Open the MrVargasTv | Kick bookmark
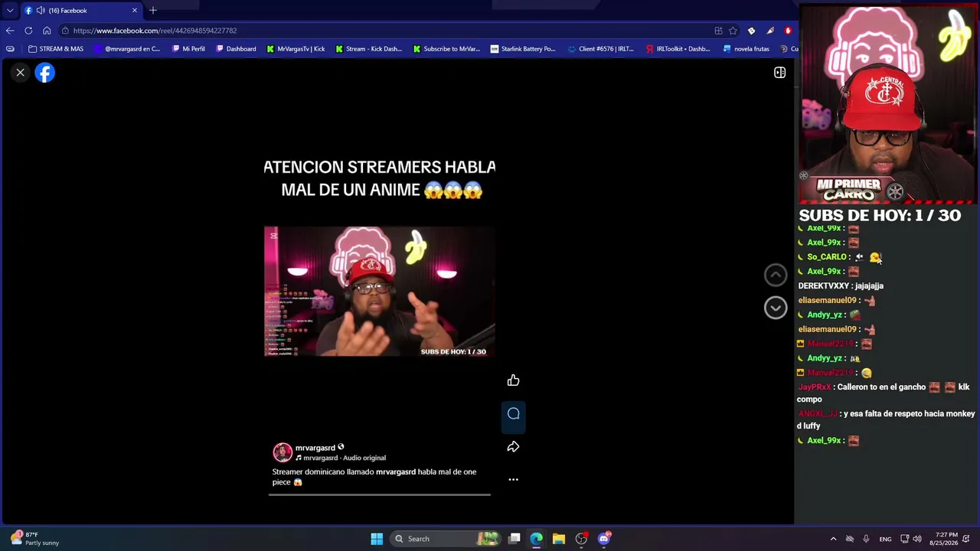Image resolution: width=980 pixels, height=551 pixels. [x=296, y=49]
